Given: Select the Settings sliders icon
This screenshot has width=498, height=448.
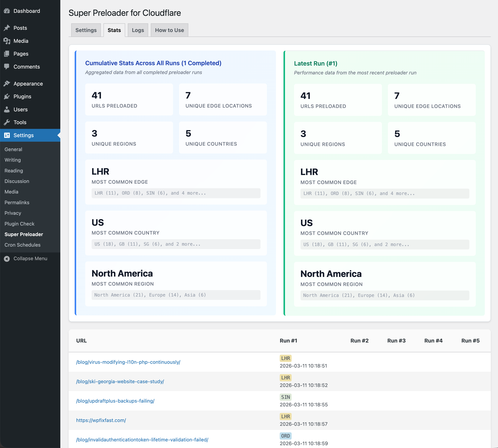Looking at the screenshot, I should click(x=7, y=135).
